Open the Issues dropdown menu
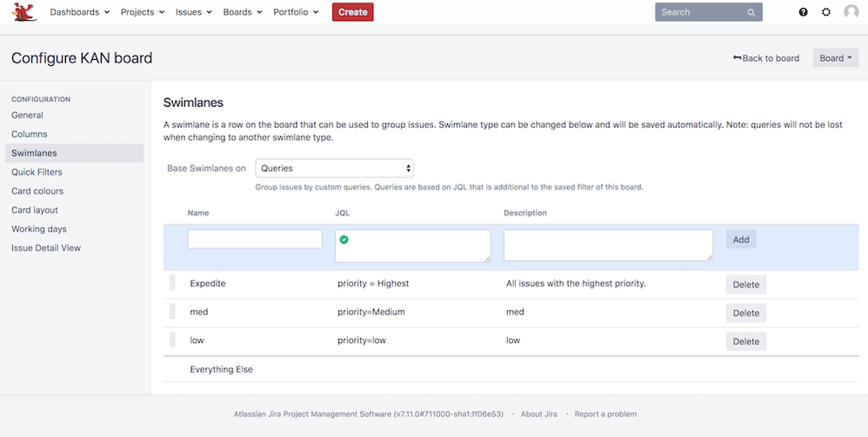 (x=194, y=12)
